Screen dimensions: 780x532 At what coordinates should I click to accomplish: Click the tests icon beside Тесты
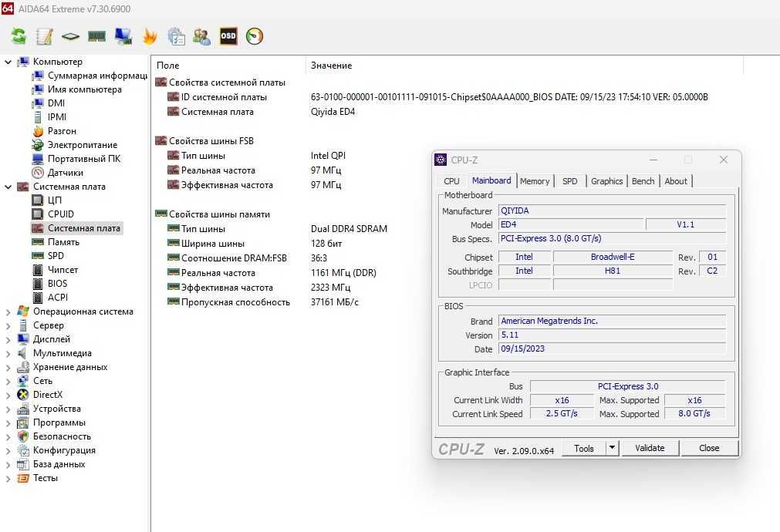pos(23,478)
